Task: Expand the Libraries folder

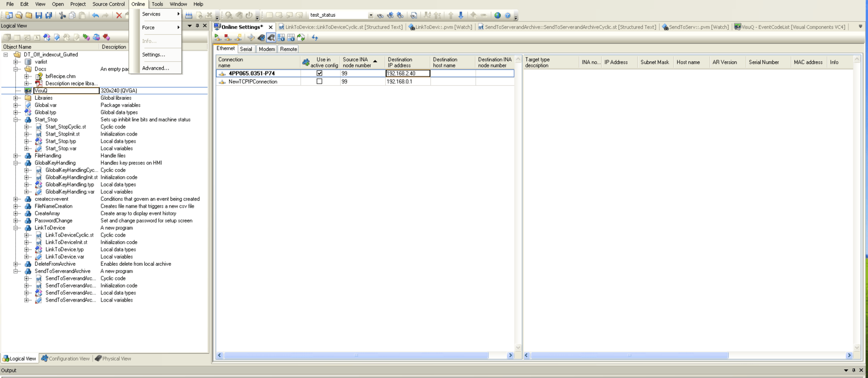Action: (x=16, y=98)
